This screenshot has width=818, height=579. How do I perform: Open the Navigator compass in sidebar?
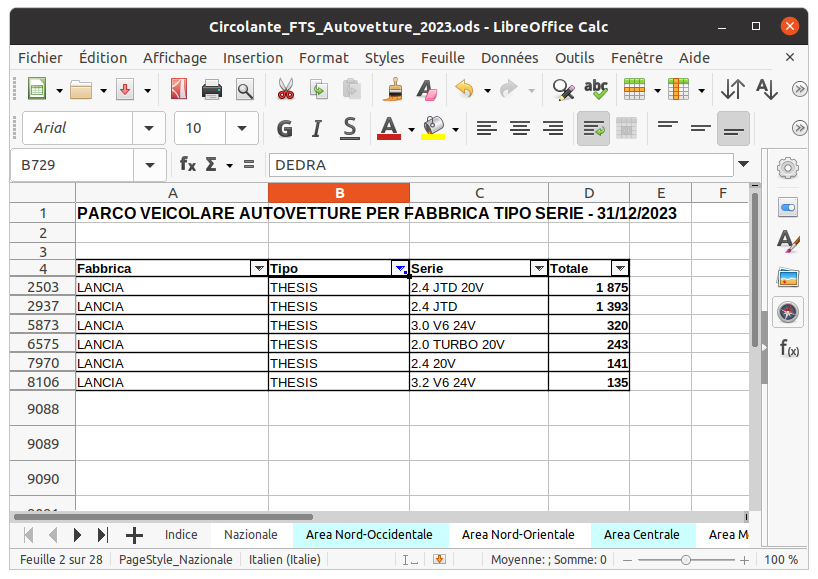point(788,312)
